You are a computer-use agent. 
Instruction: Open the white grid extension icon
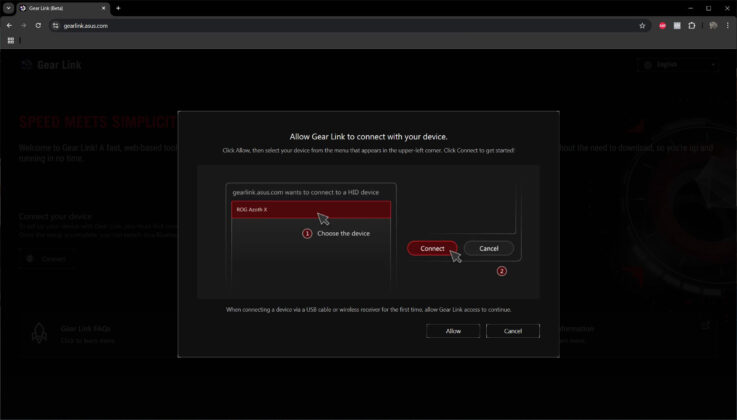677,26
